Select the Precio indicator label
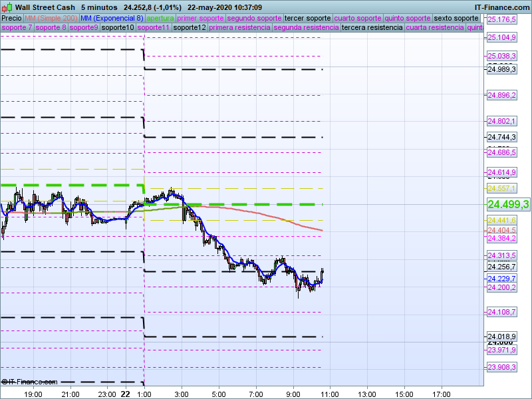The height and width of the screenshot is (399, 532). pos(11,18)
